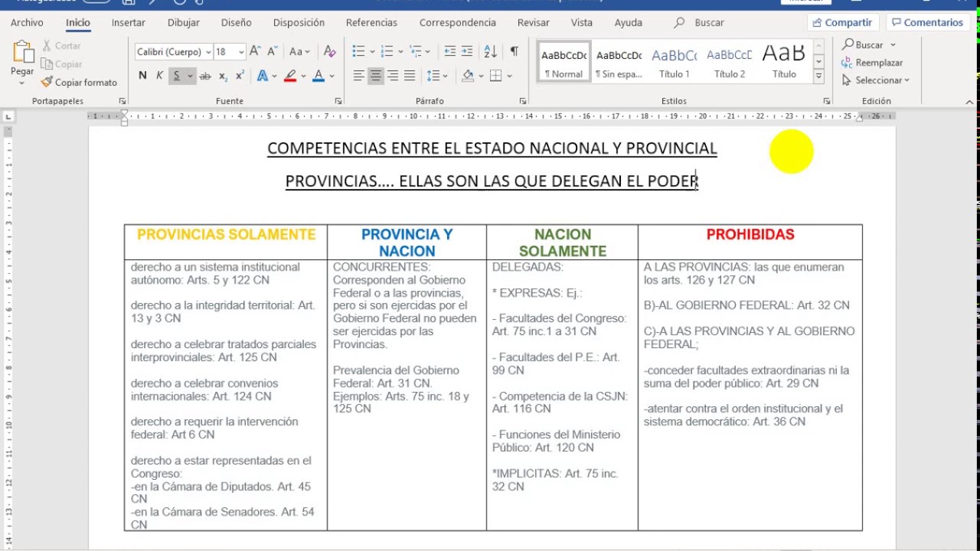Click Reemplazar in the Edición group
The width and height of the screenshot is (980, 551).
(872, 63)
